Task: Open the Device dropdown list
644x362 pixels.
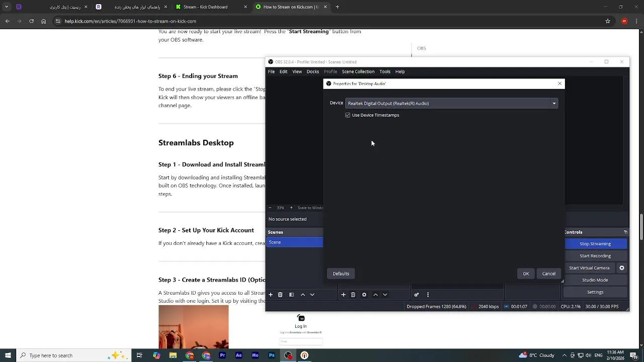Action: pyautogui.click(x=451, y=103)
